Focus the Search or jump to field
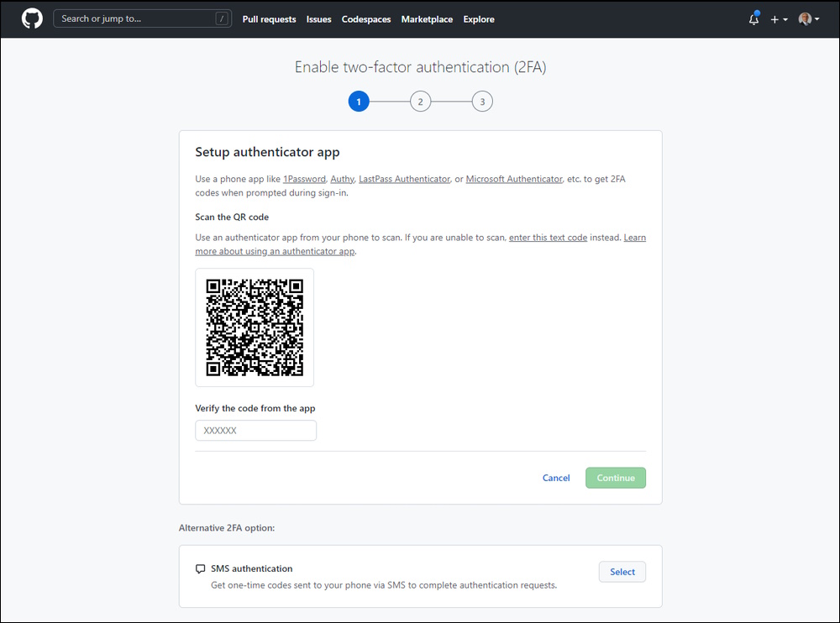840x623 pixels. pyautogui.click(x=143, y=18)
